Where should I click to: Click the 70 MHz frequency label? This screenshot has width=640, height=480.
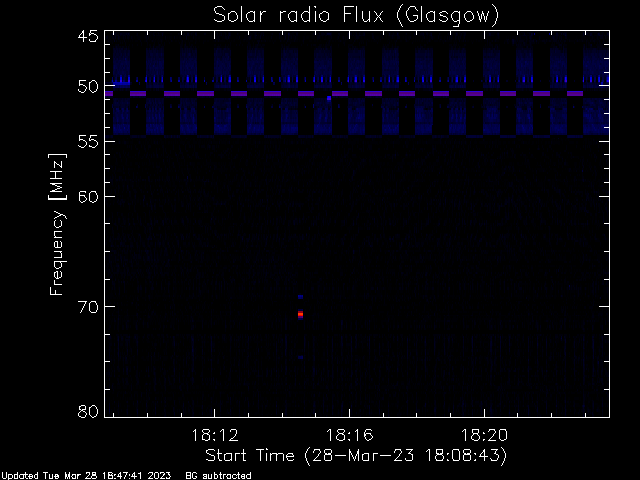click(88, 307)
